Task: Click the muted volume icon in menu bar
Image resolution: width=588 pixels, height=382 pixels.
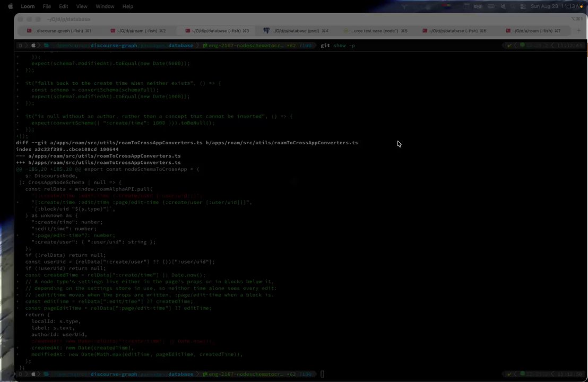Action: tap(503, 6)
